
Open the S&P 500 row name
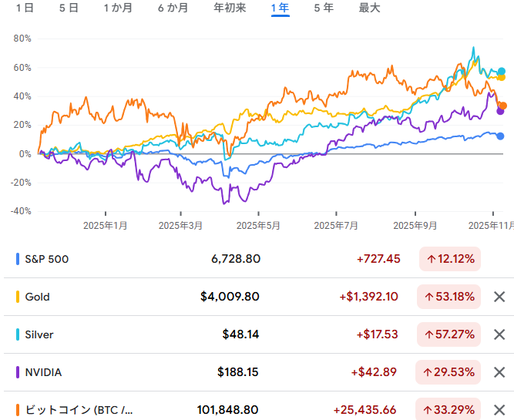click(x=47, y=259)
